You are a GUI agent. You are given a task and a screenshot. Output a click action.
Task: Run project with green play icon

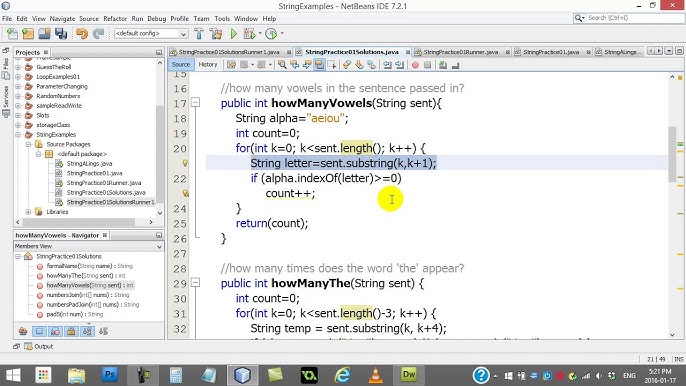[x=234, y=33]
